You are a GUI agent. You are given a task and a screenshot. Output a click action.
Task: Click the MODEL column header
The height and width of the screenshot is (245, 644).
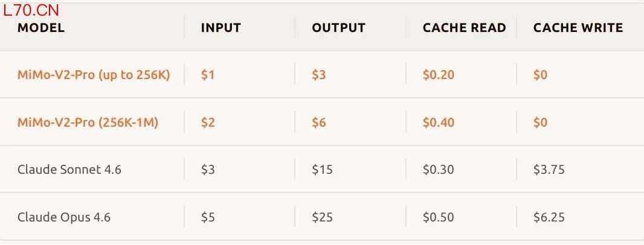click(41, 28)
